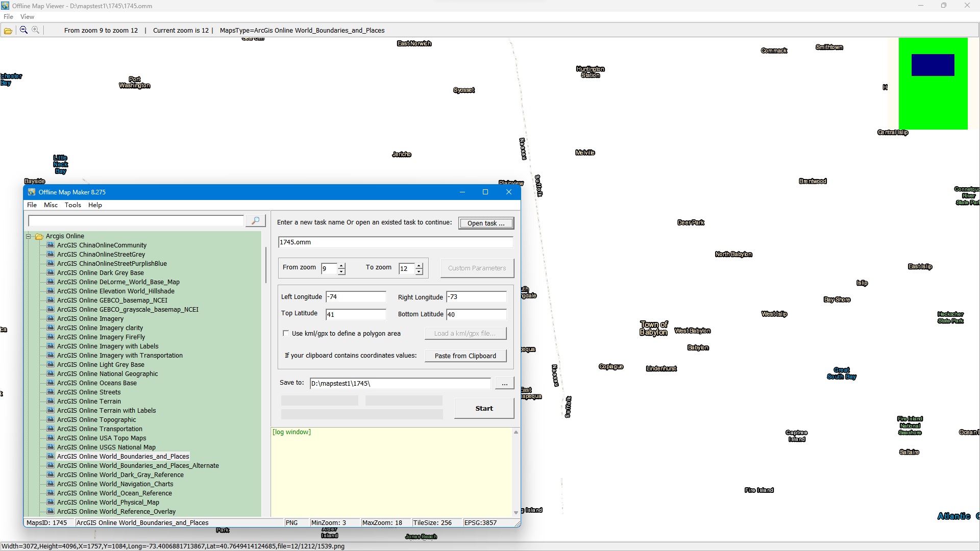
Task: Click the Left Longitude input field
Action: pos(356,296)
